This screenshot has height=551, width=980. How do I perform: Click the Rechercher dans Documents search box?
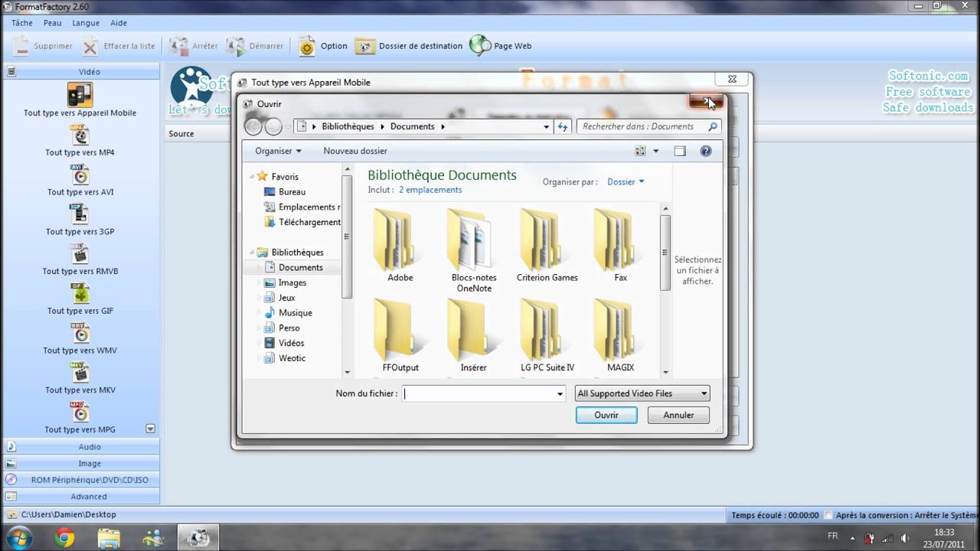[x=648, y=126]
